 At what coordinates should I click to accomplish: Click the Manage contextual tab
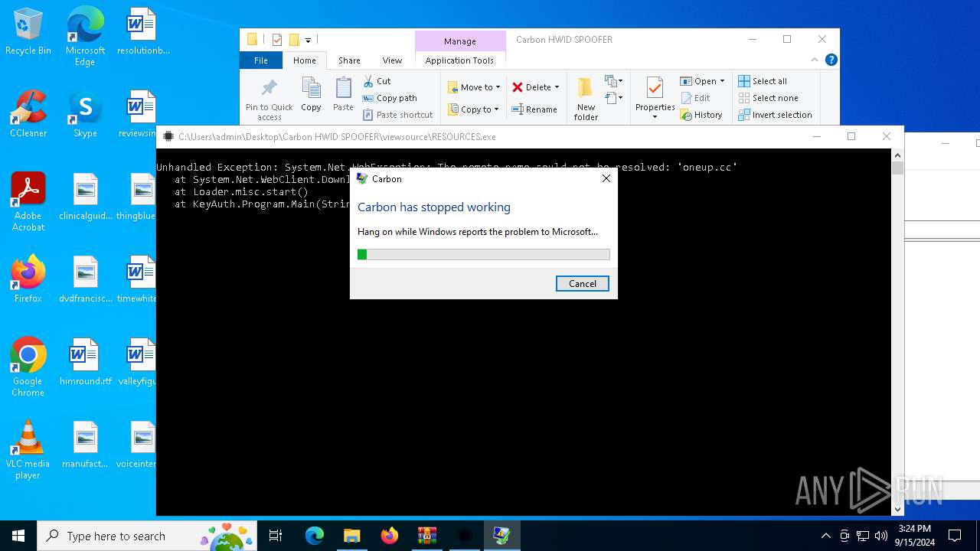[459, 41]
